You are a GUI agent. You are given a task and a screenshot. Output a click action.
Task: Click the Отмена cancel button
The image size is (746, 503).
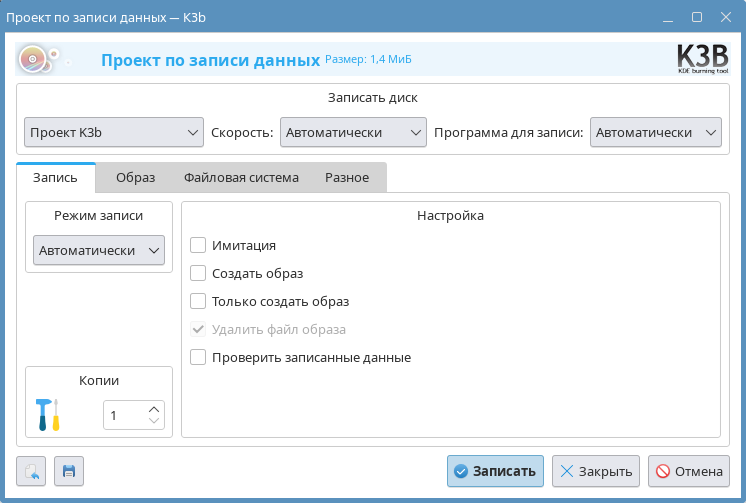(x=689, y=471)
